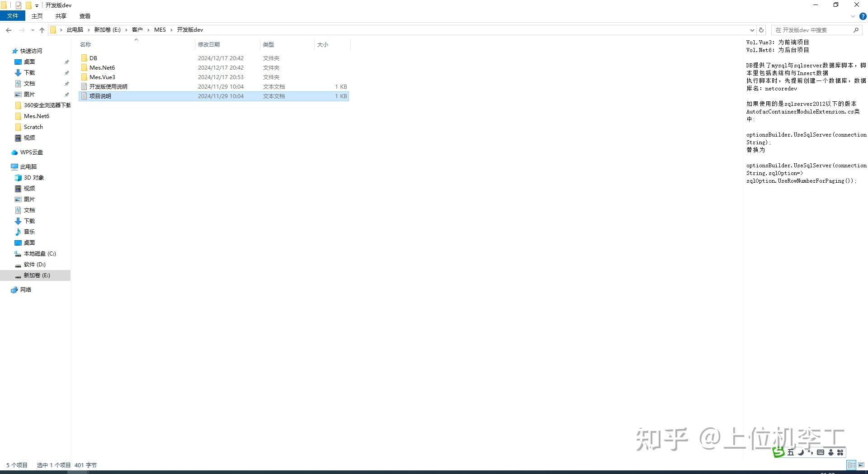Open the 文件 menu
This screenshot has height=474, width=868.
pos(13,16)
